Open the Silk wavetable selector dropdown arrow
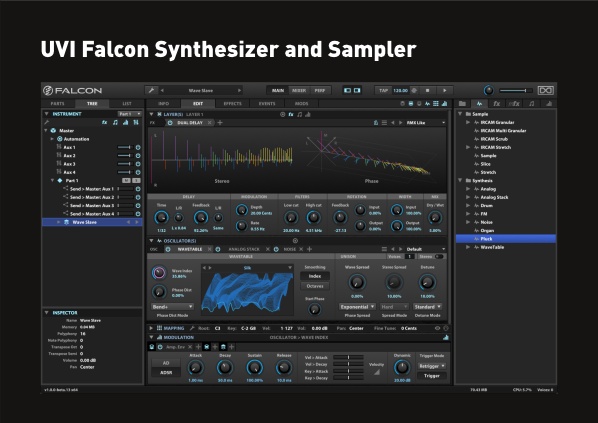 290,268
